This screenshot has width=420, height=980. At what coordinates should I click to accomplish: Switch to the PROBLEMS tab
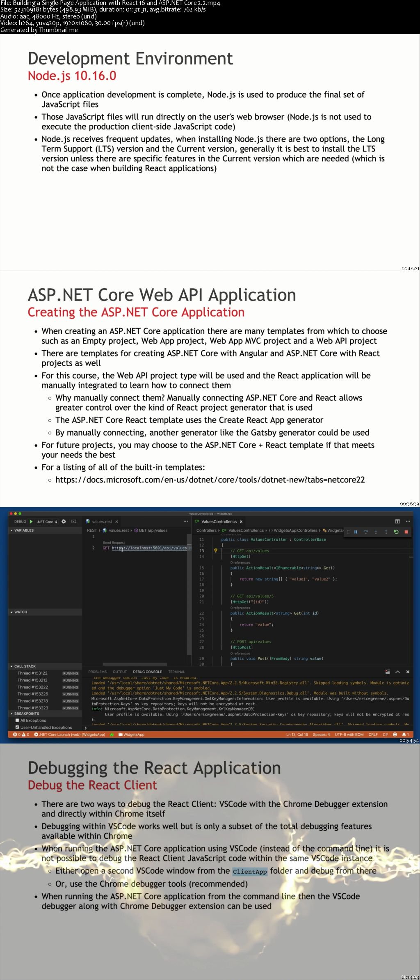coord(97,672)
